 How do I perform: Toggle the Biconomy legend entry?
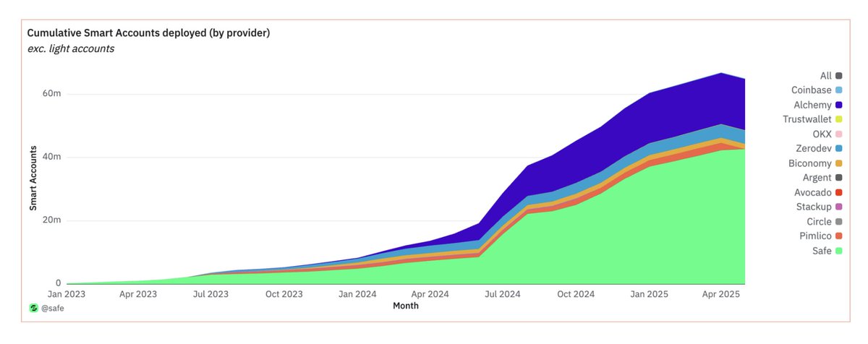coord(814,163)
